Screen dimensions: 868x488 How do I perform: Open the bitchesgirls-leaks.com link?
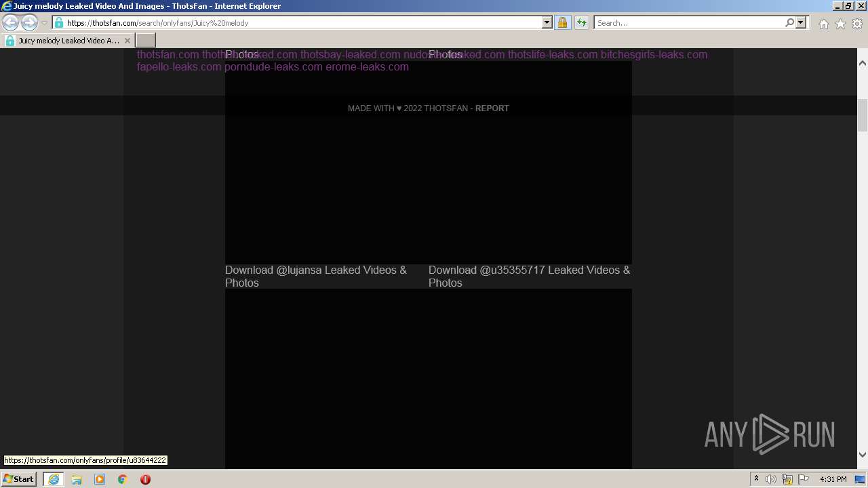click(654, 54)
